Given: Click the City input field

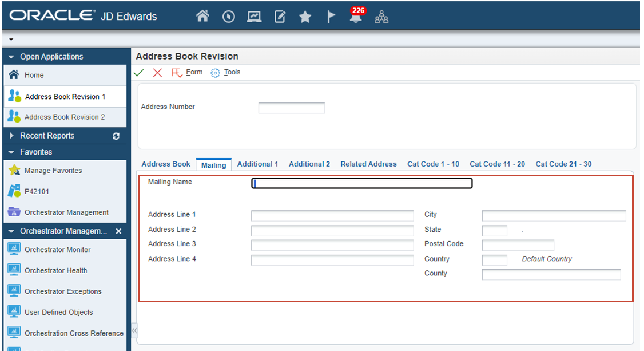Looking at the screenshot, I should 554,216.
